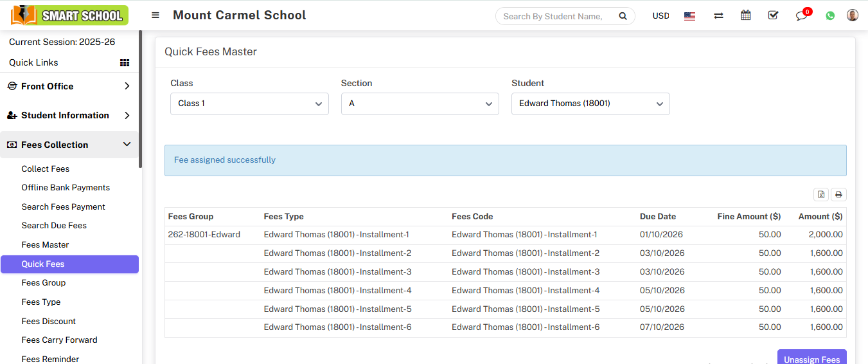This screenshot has width=868, height=364.
Task: Open the chat notifications icon
Action: [801, 16]
